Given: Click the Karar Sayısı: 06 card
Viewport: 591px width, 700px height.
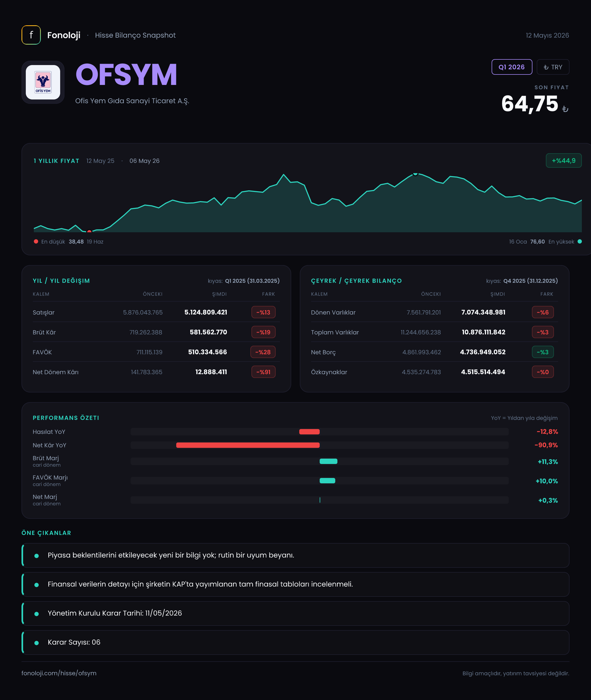Looking at the screenshot, I should click(x=295, y=642).
